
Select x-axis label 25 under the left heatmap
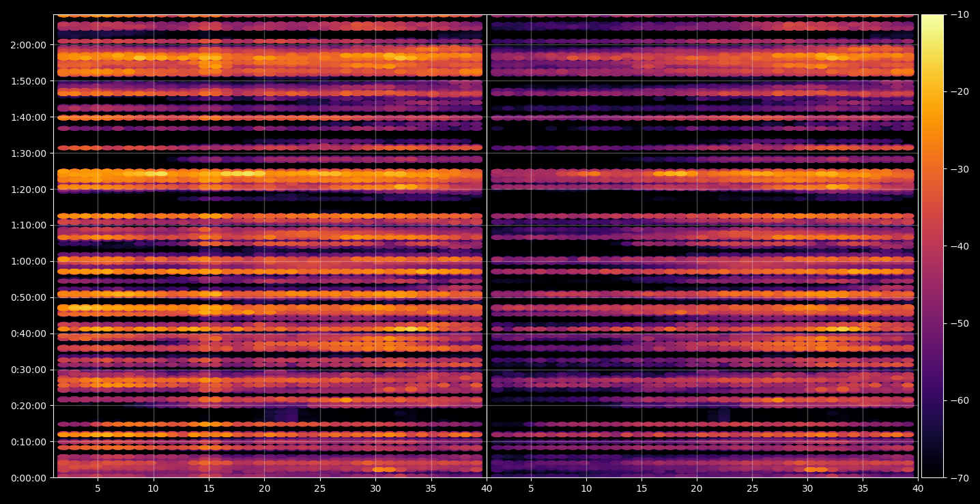320,488
